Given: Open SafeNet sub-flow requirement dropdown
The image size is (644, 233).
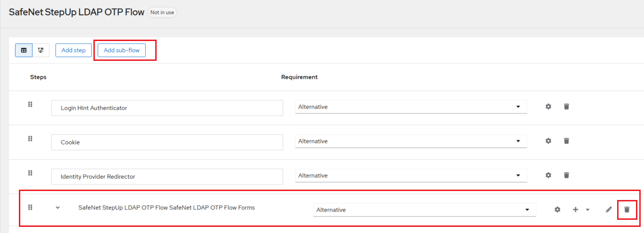Looking at the screenshot, I should [x=424, y=210].
